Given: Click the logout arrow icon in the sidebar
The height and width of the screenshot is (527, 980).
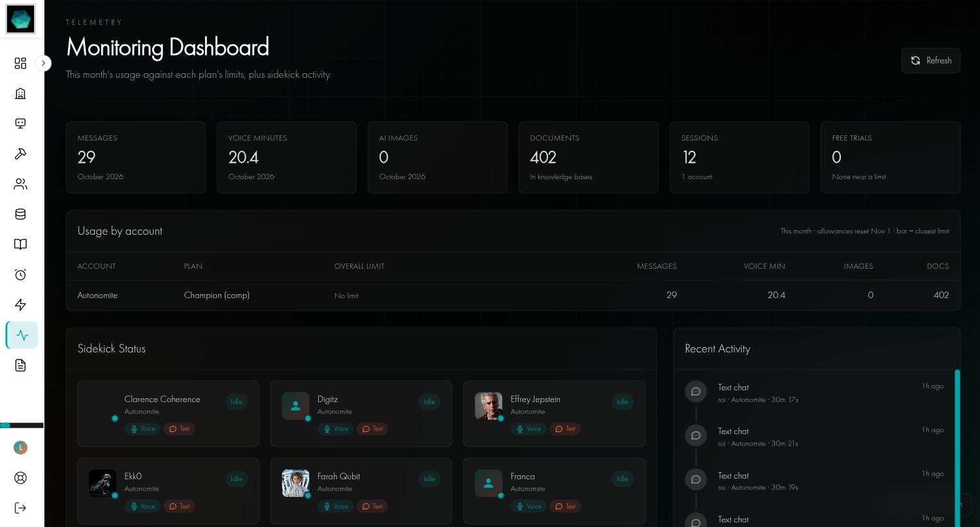Looking at the screenshot, I should coord(20,508).
